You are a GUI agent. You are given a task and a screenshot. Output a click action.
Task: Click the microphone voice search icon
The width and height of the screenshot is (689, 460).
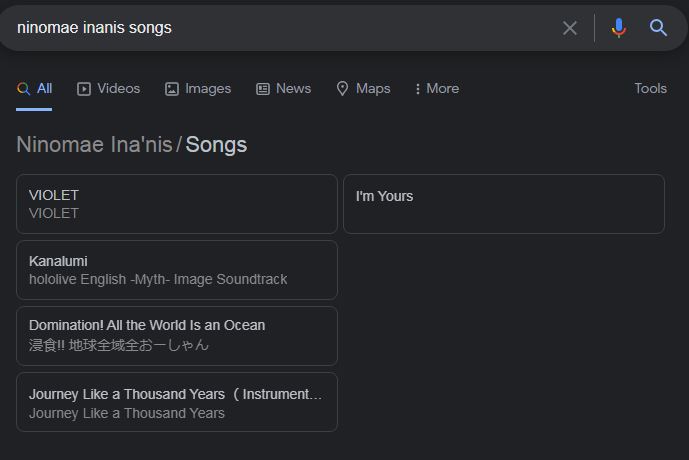pos(619,28)
